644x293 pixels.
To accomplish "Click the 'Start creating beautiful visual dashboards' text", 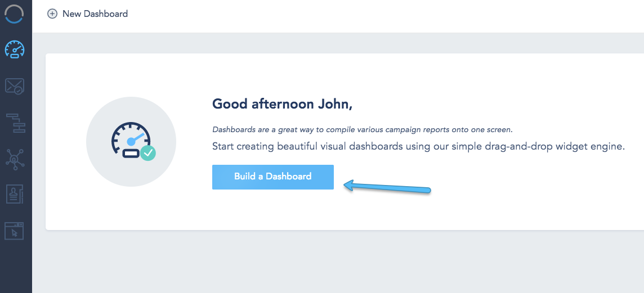I will (418, 146).
